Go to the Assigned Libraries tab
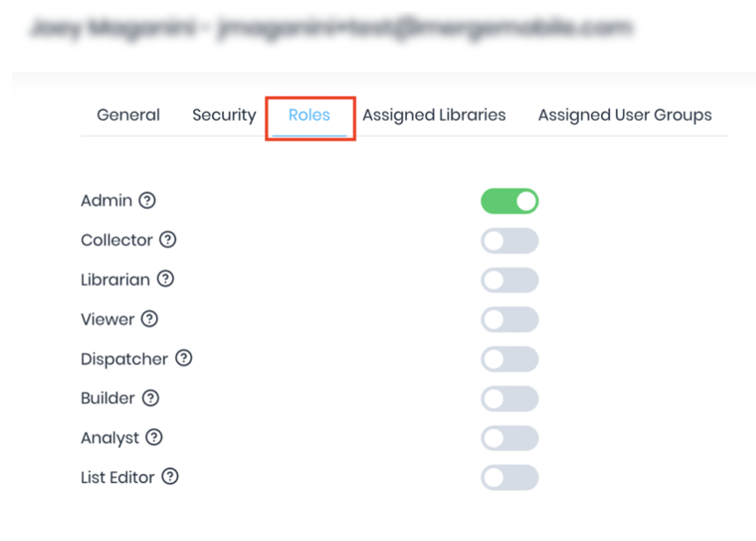The height and width of the screenshot is (541, 756). tap(434, 115)
